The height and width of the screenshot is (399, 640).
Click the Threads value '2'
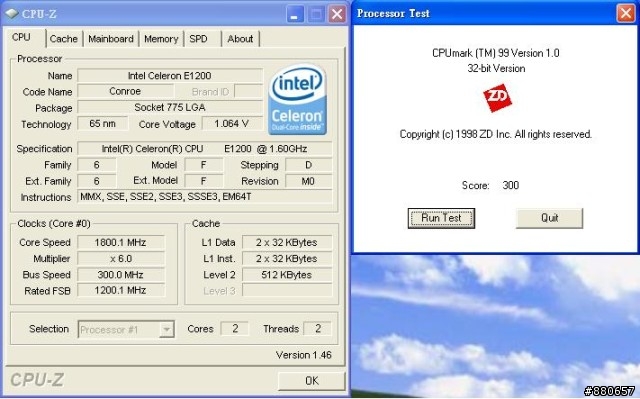coord(318,328)
